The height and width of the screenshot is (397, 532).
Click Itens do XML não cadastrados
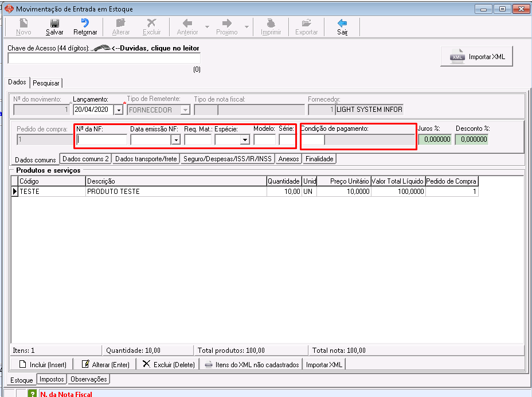[252, 364]
